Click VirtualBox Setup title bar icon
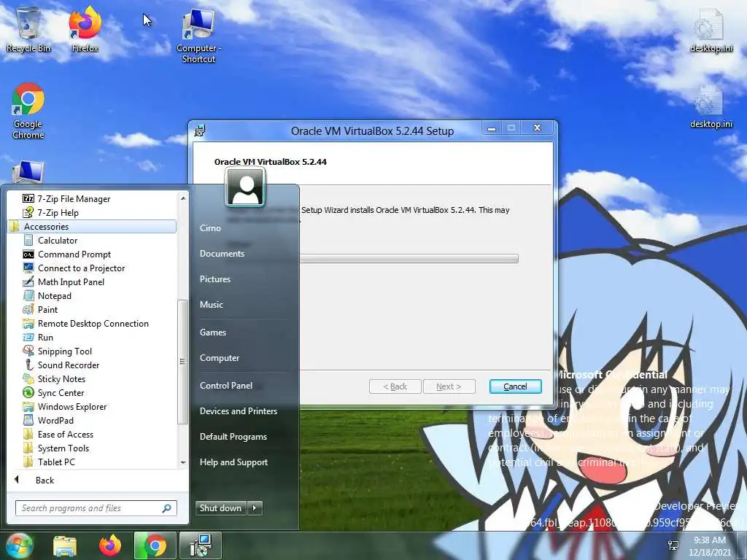 200,131
